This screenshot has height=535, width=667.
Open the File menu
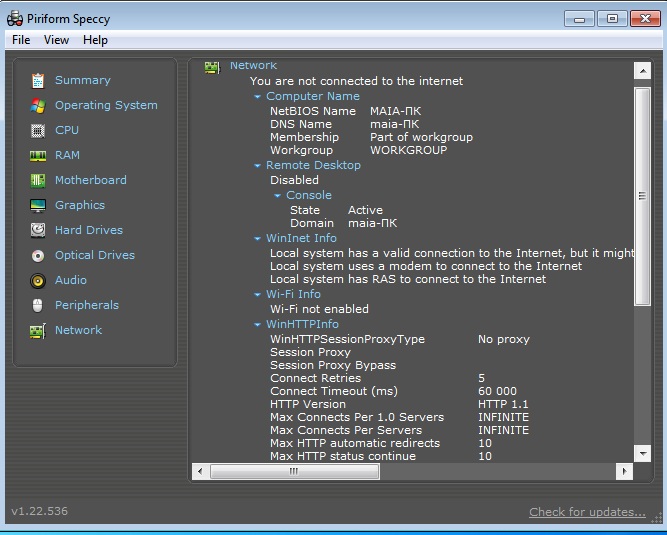point(21,40)
